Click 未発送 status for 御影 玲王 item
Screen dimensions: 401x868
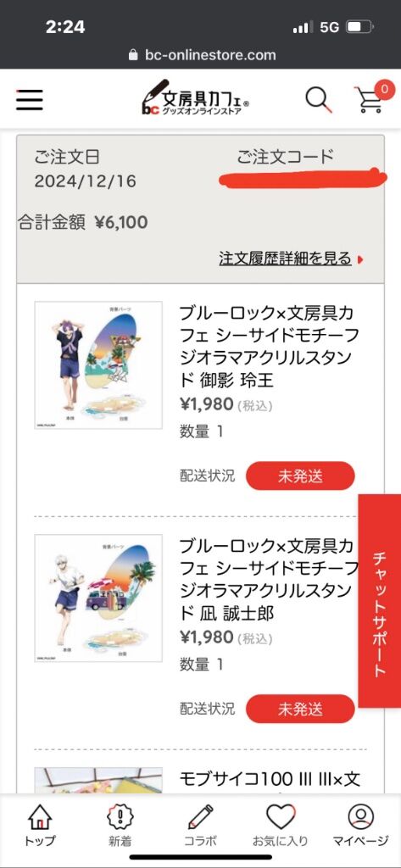tap(300, 476)
